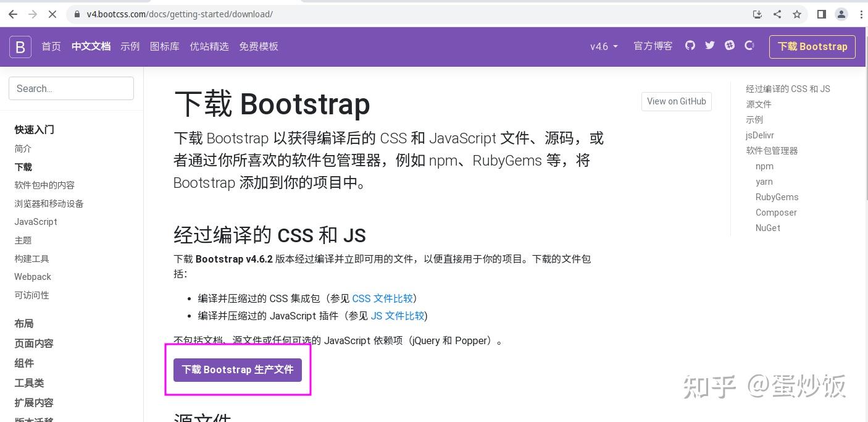Click the browser forward arrow
Viewport: 868px width, 422px height.
coord(33,14)
